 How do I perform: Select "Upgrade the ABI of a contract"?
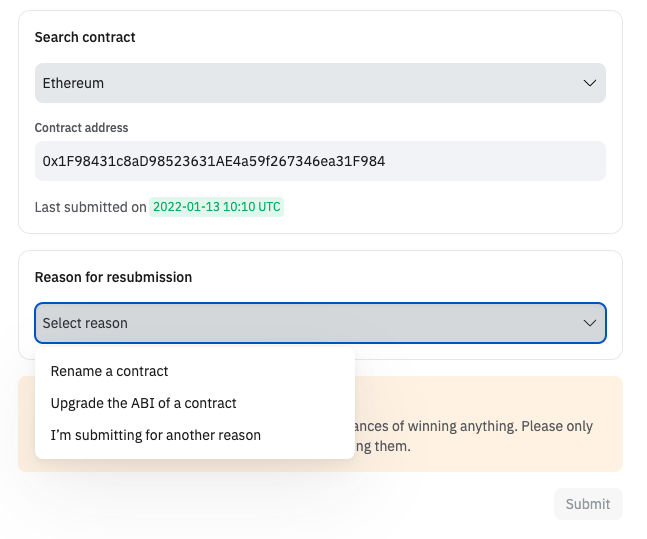coord(143,403)
